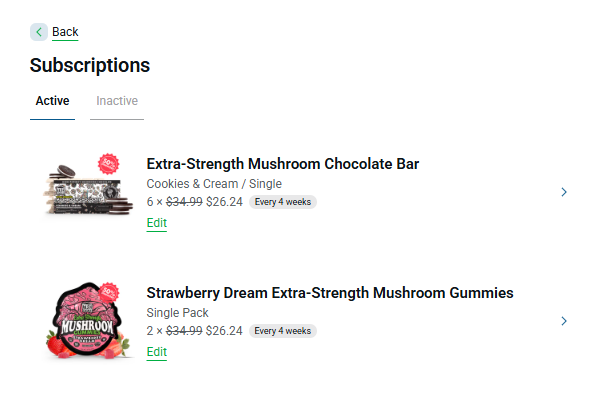Edit the Strawberry Dream Gummies subscription
This screenshot has width=613, height=419.
[157, 352]
